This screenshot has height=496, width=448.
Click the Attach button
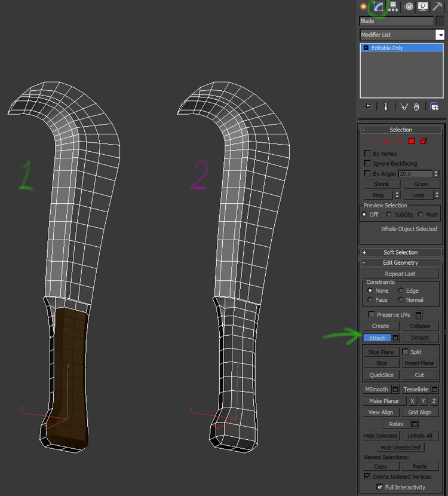click(377, 338)
